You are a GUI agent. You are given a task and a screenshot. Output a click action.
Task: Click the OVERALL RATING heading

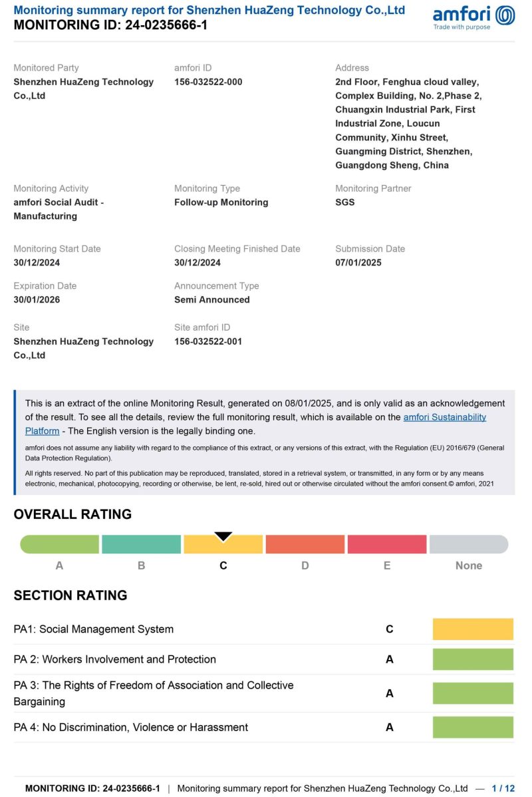72,514
